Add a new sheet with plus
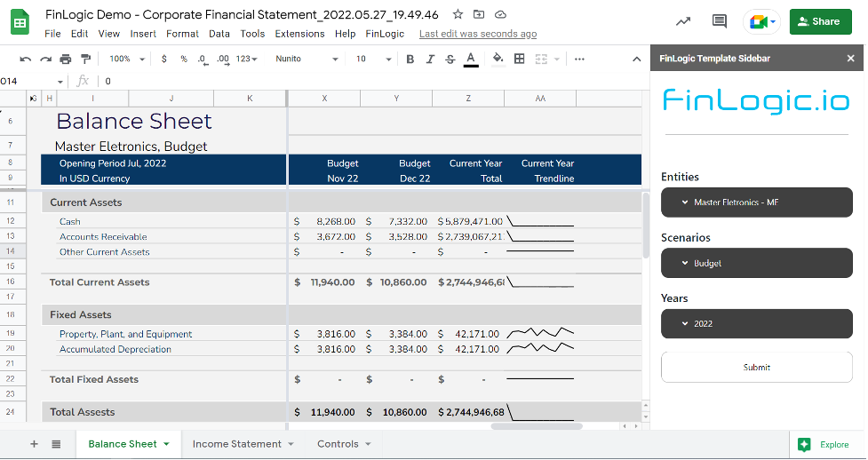The width and height of the screenshot is (868, 460). pyautogui.click(x=34, y=444)
